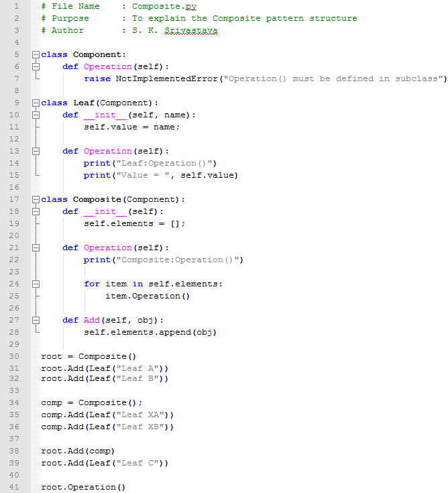Click the string "Leaf XA"
This screenshot has height=493, width=448.
tap(140, 415)
